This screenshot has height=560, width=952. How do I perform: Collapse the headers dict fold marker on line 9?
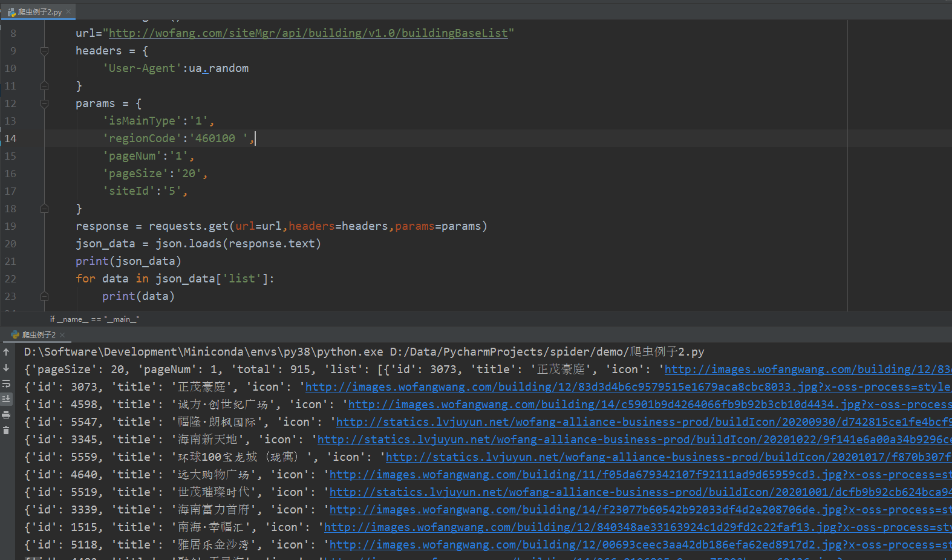tap(44, 51)
